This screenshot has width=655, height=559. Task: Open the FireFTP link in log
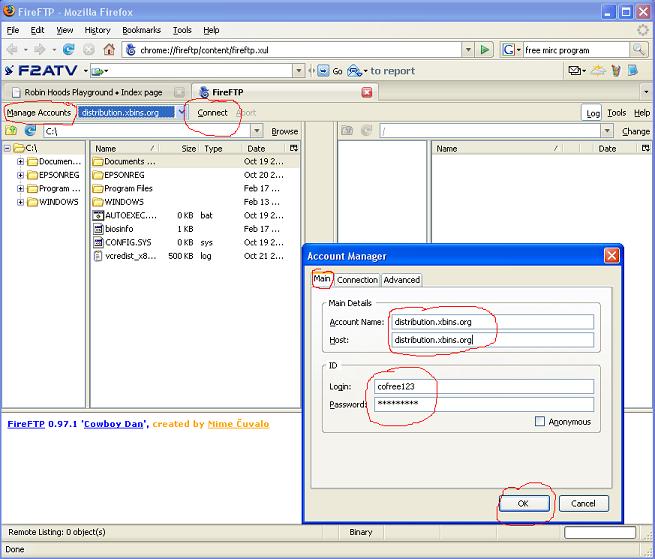26,424
